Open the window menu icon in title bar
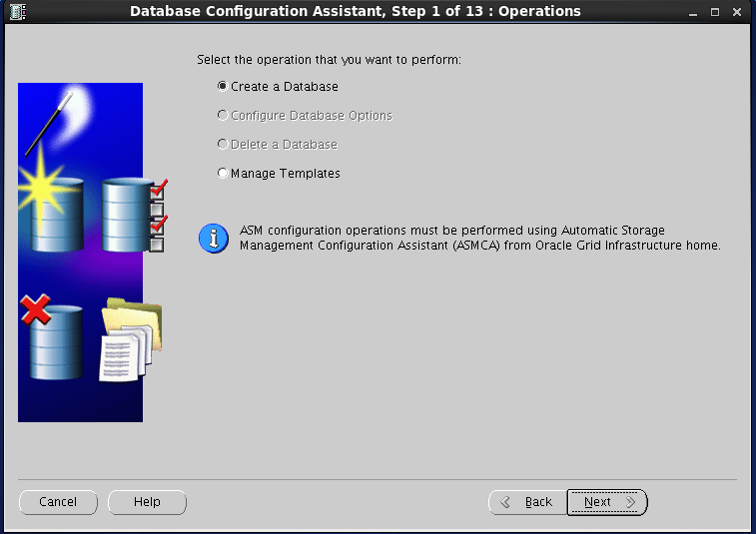The height and width of the screenshot is (534, 756). 16,12
